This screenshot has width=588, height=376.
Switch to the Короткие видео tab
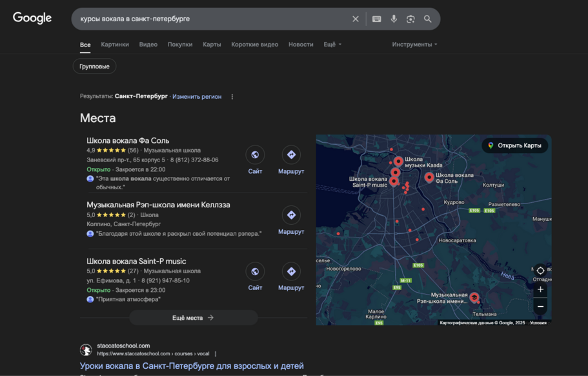[x=254, y=45]
